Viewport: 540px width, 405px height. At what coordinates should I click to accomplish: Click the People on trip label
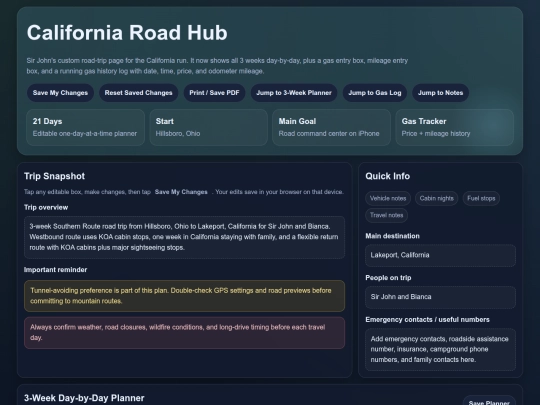click(388, 278)
